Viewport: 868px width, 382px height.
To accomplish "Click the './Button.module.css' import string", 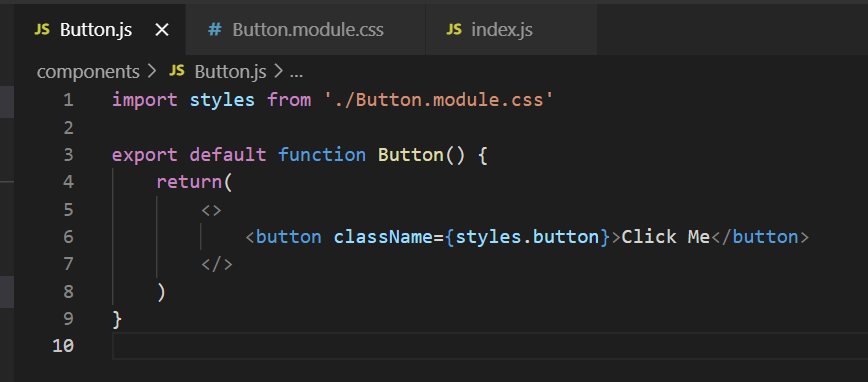I will coord(438,100).
